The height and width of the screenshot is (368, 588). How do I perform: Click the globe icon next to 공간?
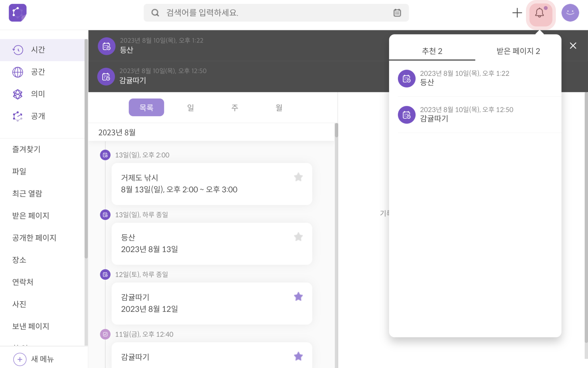(18, 72)
